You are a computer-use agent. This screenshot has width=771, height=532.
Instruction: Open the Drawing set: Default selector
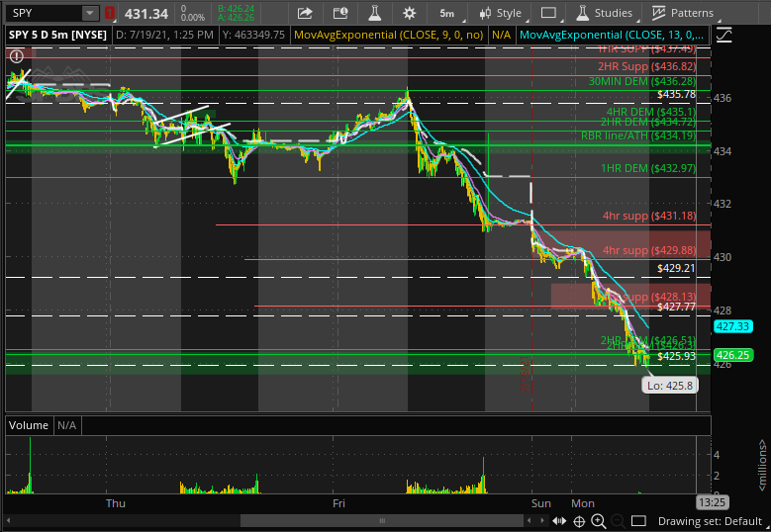[x=710, y=521]
